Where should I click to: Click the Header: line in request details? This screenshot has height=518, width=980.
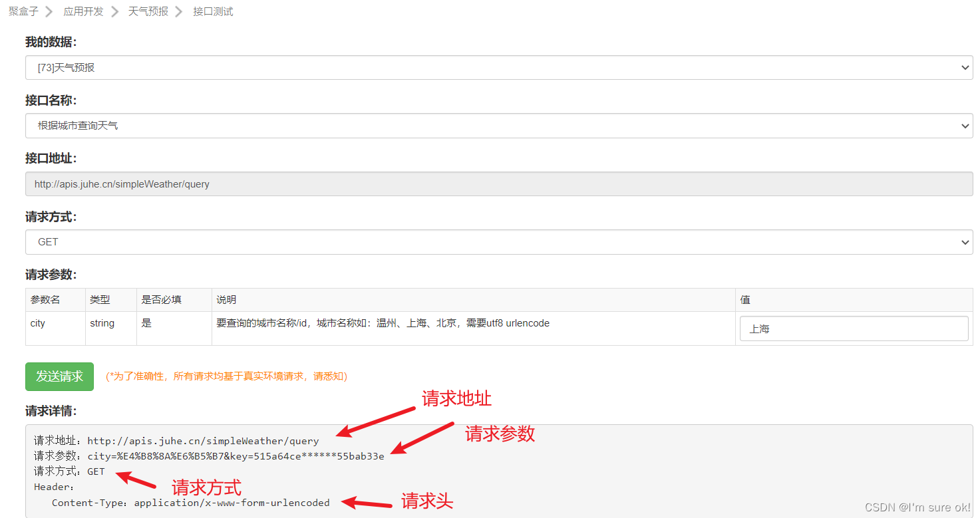(x=55, y=487)
